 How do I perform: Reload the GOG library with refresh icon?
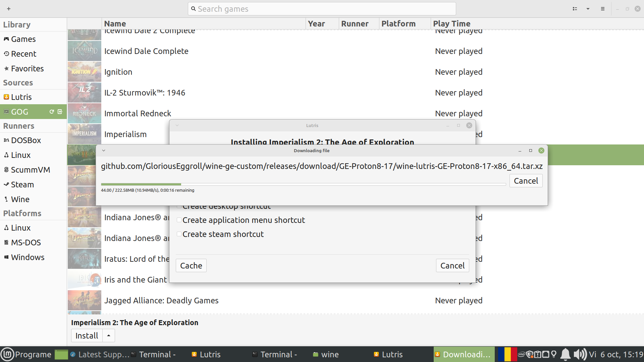[52, 112]
